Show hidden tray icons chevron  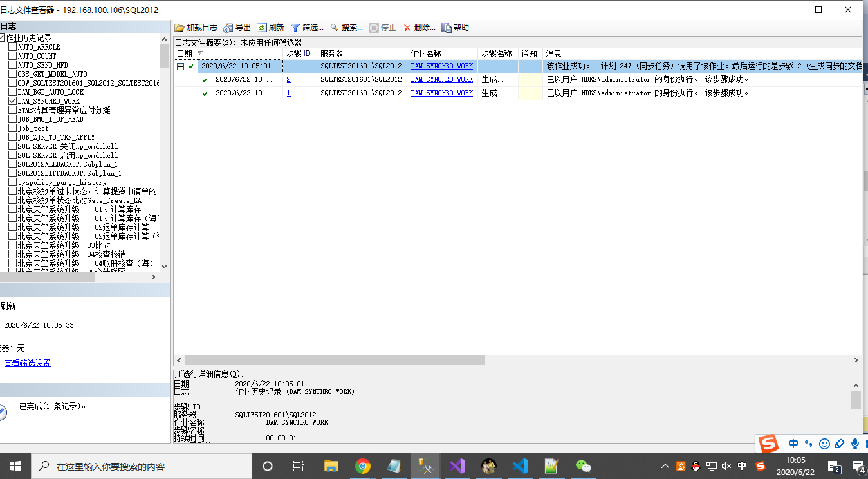[665, 466]
